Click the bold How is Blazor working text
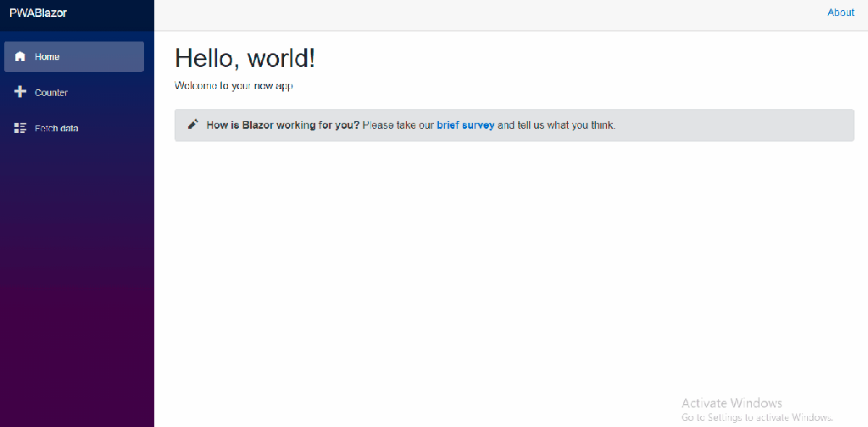 pyautogui.click(x=283, y=125)
